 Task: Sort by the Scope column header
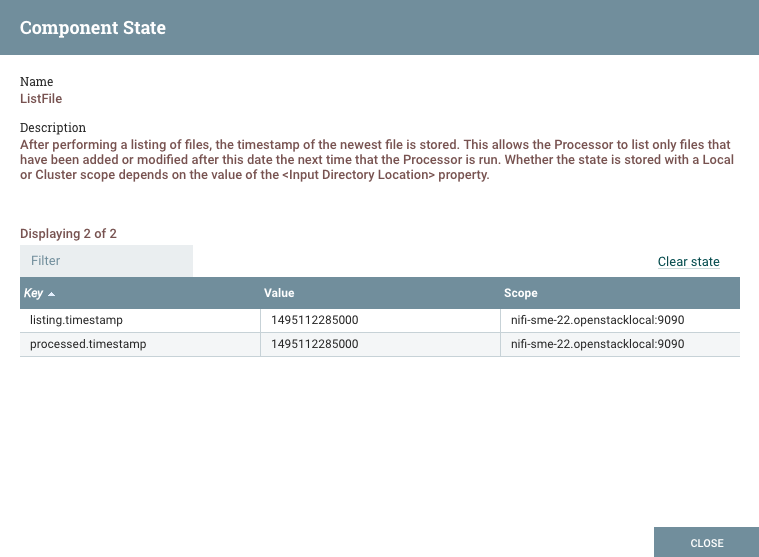tap(520, 294)
